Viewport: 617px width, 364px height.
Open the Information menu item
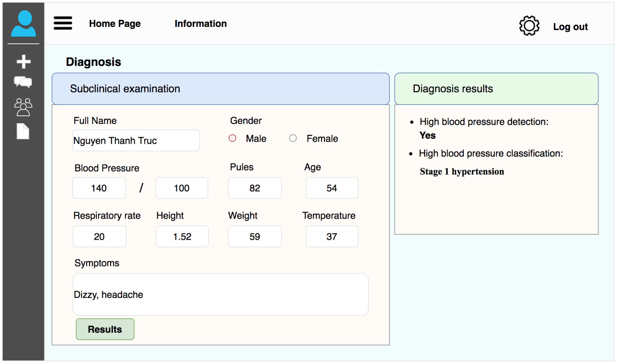[x=201, y=24]
